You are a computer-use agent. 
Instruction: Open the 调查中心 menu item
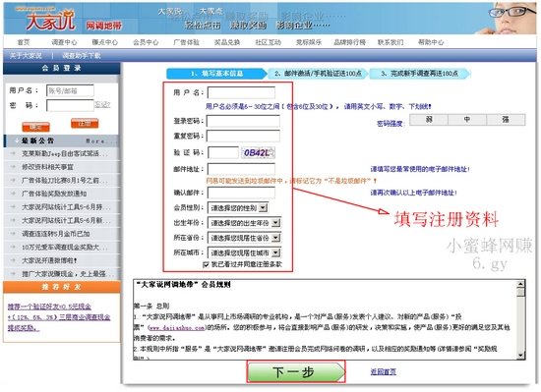64,42
